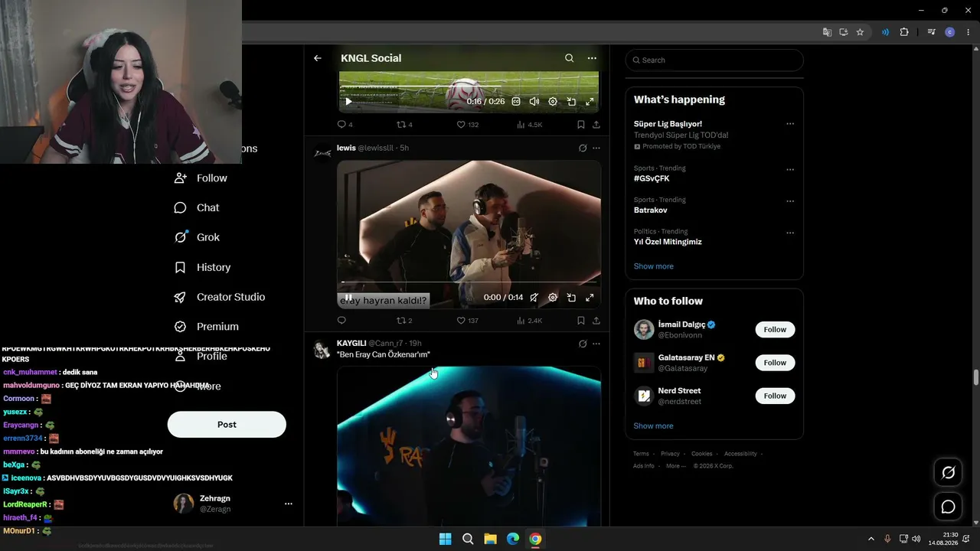The width and height of the screenshot is (980, 551).
Task: Seek on lewis video progress bar
Action: [469, 282]
